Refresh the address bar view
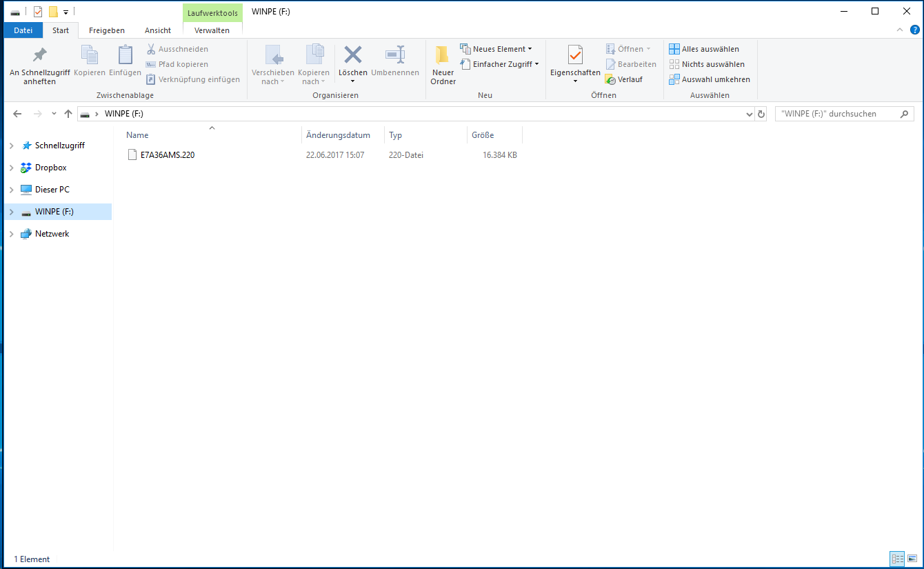The height and width of the screenshot is (569, 924). [761, 114]
